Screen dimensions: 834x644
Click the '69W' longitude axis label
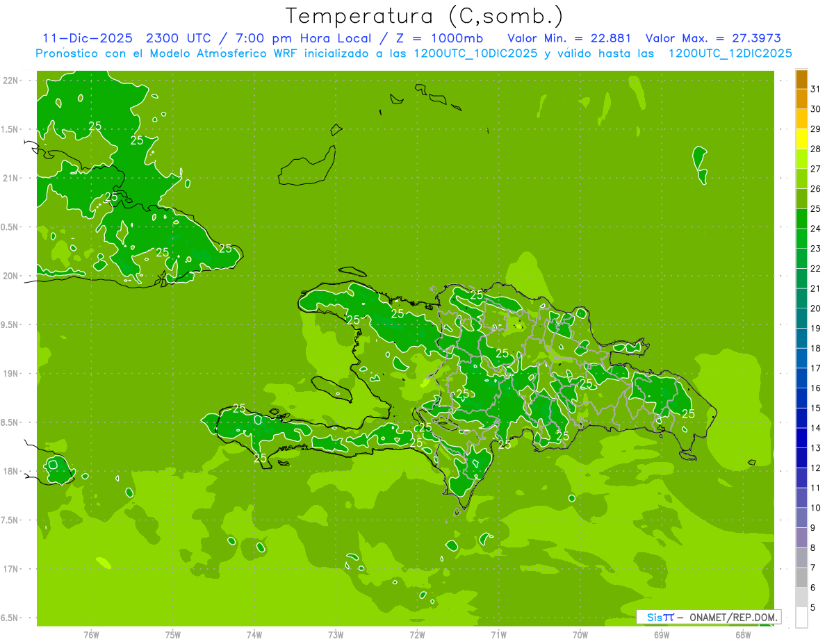click(x=662, y=634)
